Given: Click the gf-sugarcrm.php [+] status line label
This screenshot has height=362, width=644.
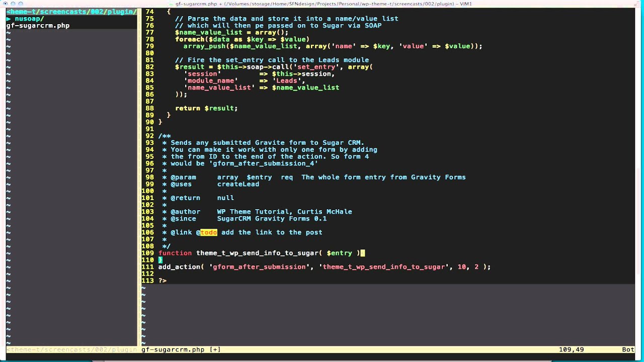Looking at the screenshot, I should 181,349.
